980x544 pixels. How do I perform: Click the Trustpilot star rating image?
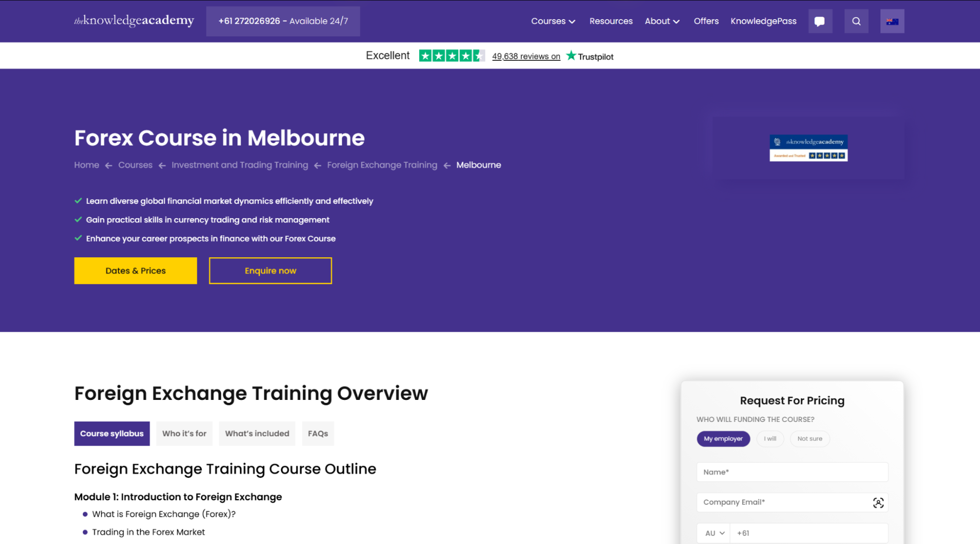[452, 56]
